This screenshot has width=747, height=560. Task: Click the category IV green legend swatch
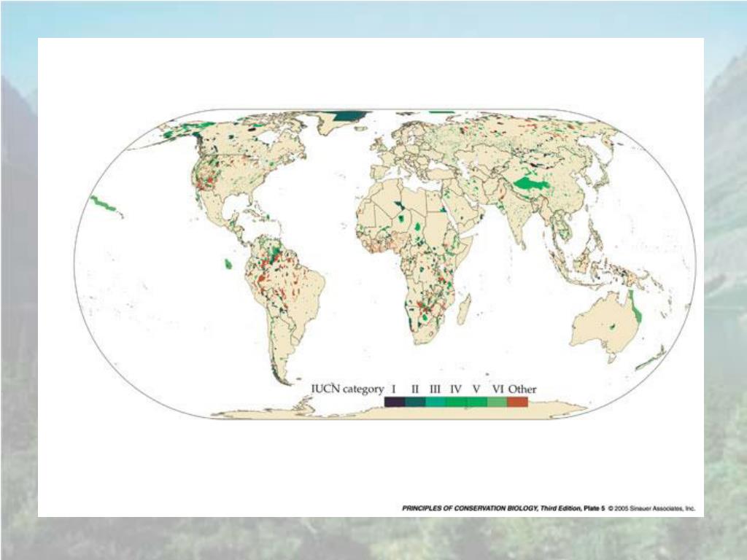click(x=456, y=402)
